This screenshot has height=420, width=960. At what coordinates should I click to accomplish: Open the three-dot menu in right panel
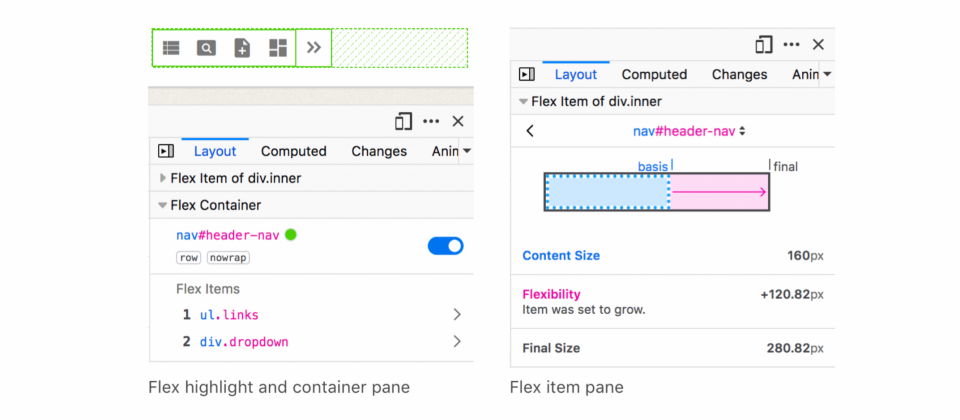click(792, 45)
